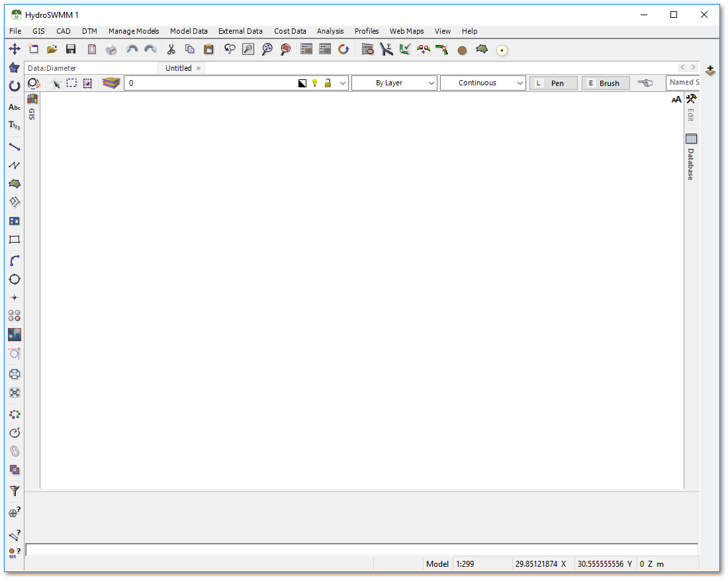Open the Manage Models menu

[x=134, y=31]
